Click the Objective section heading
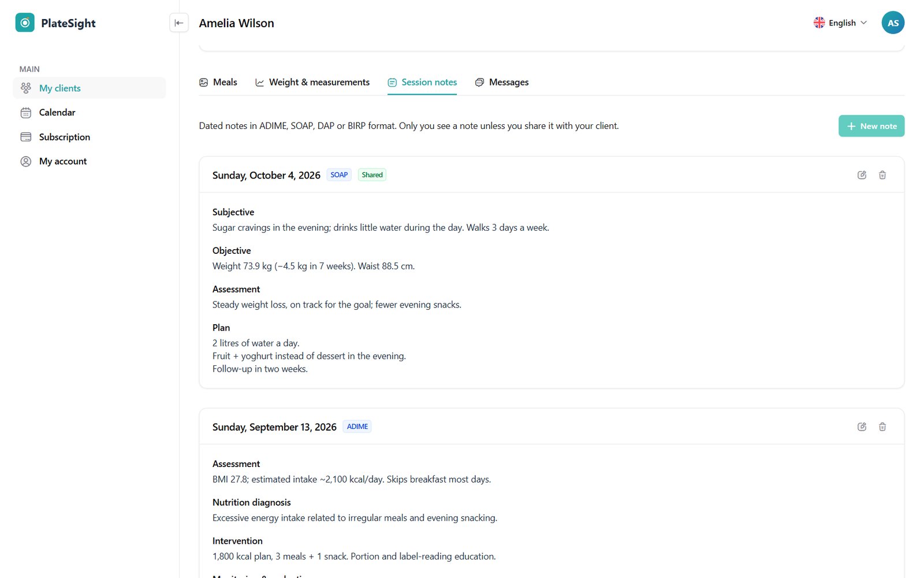 point(232,250)
